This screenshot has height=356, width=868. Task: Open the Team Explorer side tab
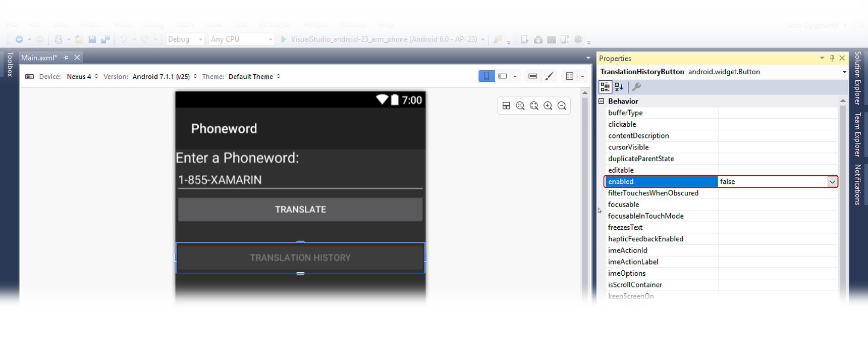point(857,134)
